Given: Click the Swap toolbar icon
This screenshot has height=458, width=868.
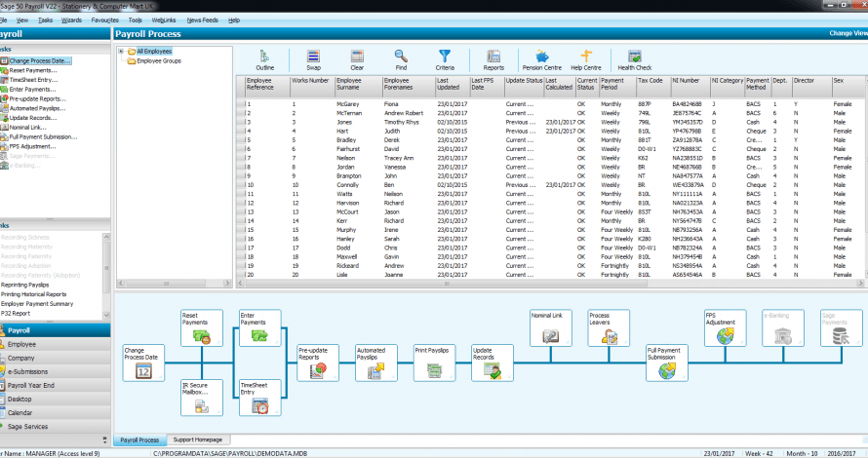Looking at the screenshot, I should (x=313, y=59).
